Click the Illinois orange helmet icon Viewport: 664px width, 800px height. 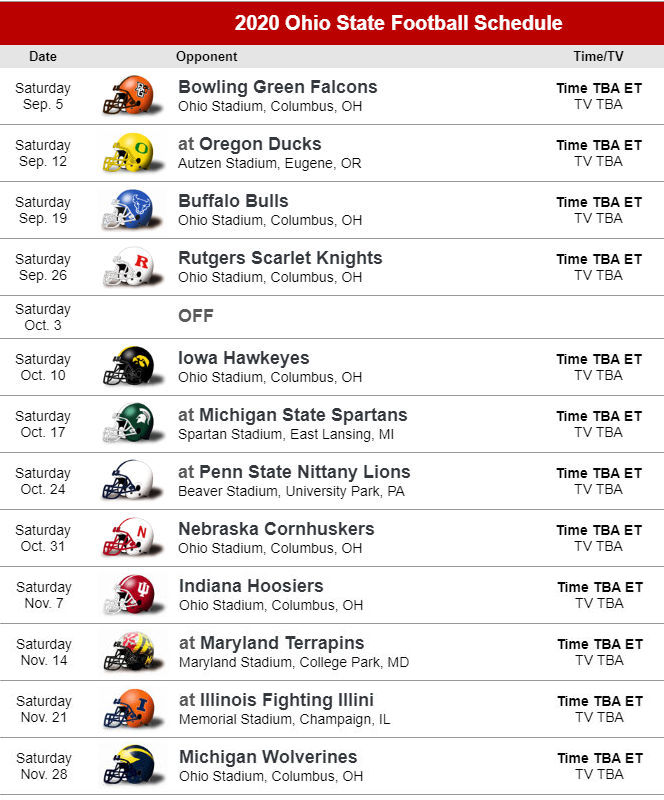click(133, 709)
